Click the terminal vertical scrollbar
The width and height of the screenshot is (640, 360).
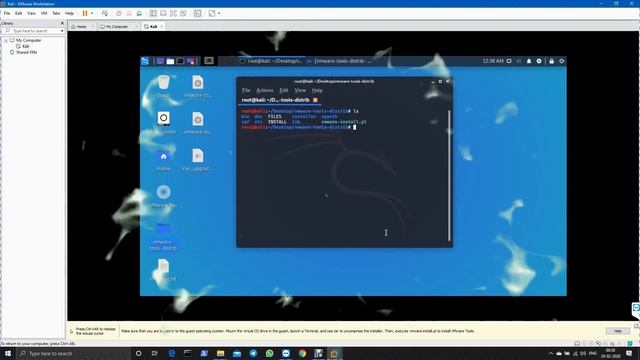[x=449, y=176]
